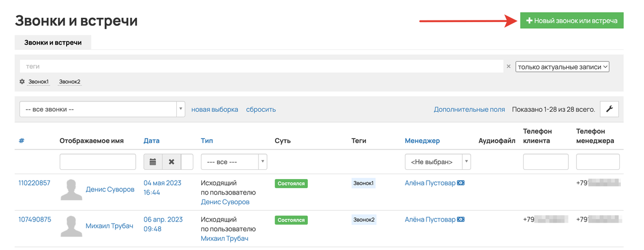This screenshot has width=644, height=250.
Task: Click the Теги column header
Action: click(x=359, y=141)
